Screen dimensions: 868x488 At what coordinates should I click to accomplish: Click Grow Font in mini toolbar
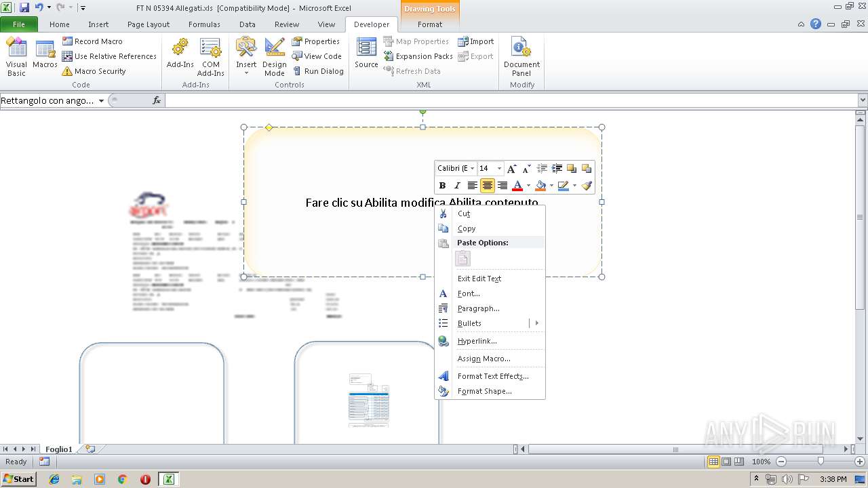coord(512,168)
